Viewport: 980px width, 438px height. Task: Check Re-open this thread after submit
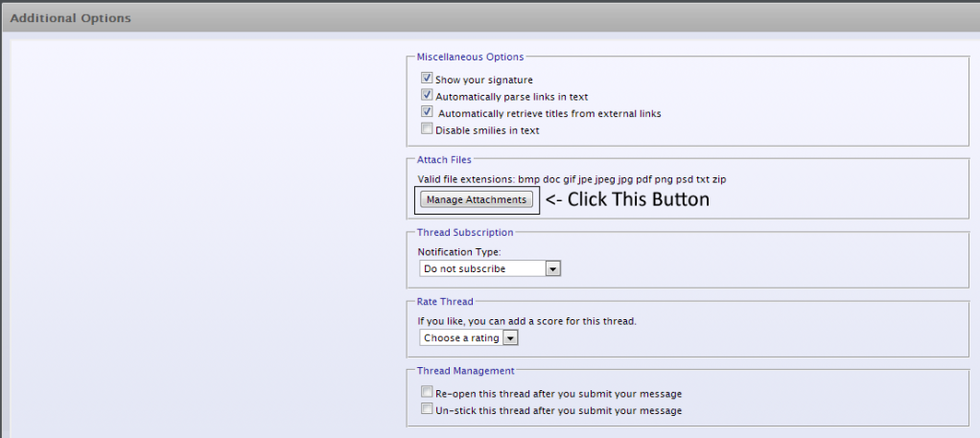click(427, 392)
